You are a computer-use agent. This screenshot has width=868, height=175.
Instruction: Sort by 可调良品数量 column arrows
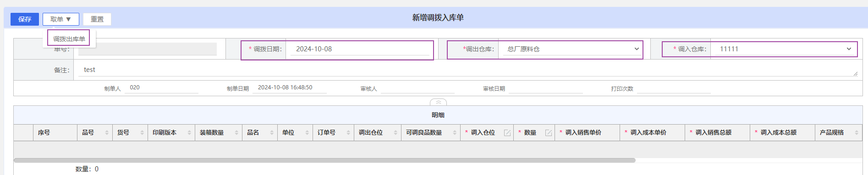(455, 133)
